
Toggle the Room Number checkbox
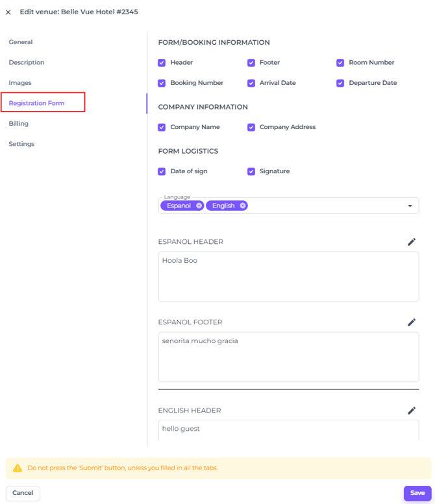340,63
